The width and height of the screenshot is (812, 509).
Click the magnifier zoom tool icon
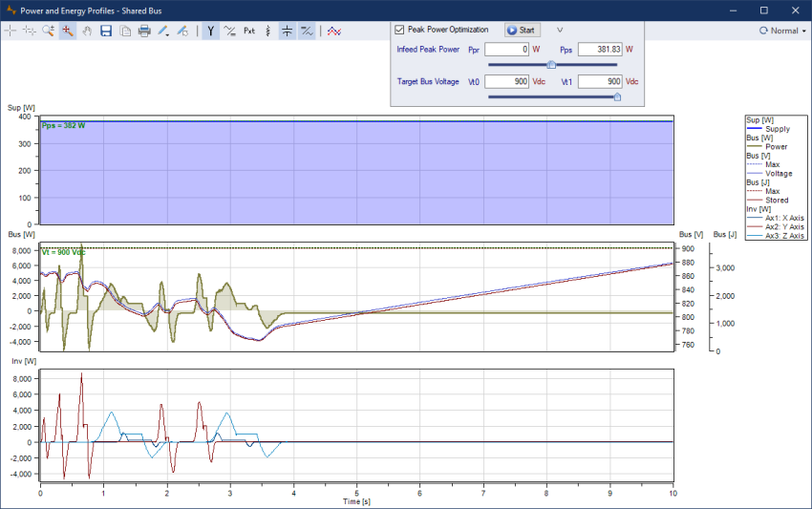tap(48, 31)
